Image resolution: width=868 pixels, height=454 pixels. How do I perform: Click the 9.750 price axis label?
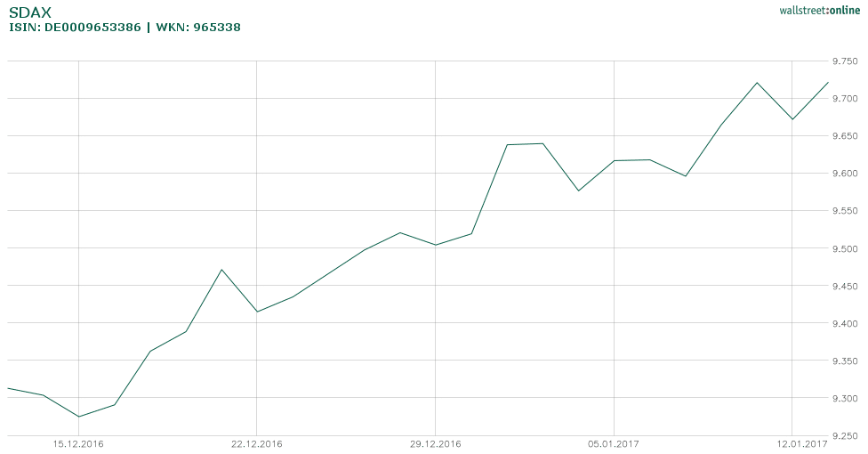(844, 61)
